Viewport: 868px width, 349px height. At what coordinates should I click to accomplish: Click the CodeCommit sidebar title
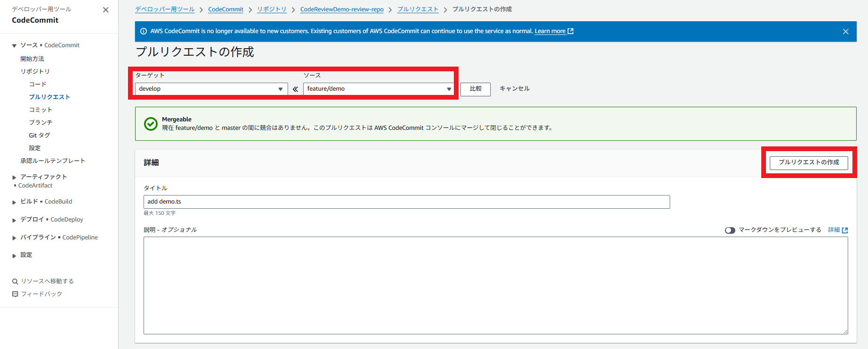[35, 20]
